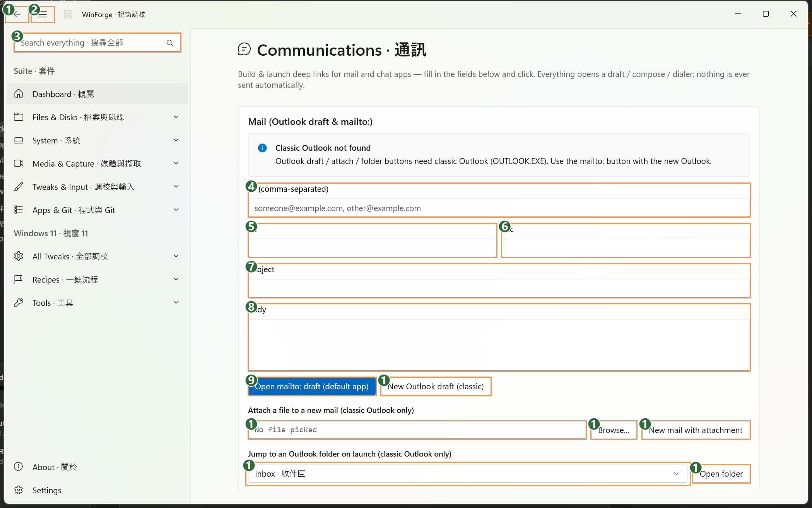The width and height of the screenshot is (812, 508).
Task: Expand the Tweaks & Input chevron
Action: coord(176,187)
